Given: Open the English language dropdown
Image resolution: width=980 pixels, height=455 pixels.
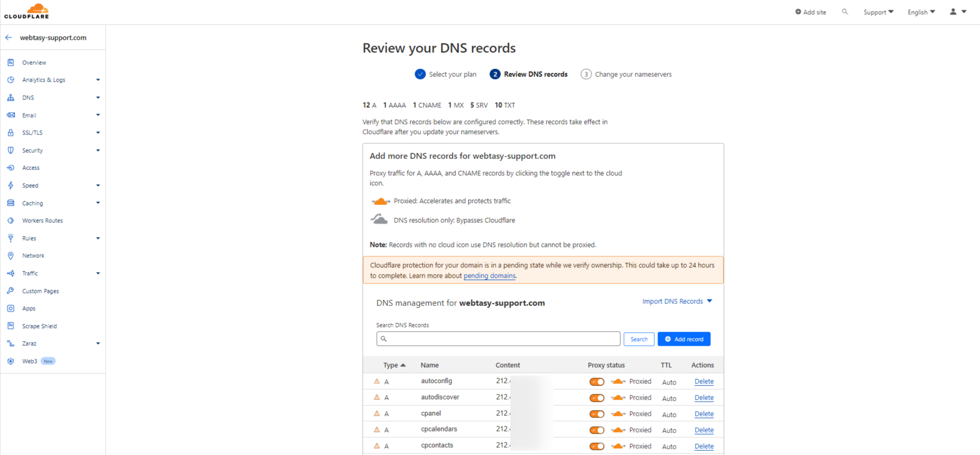Looking at the screenshot, I should coord(921,12).
